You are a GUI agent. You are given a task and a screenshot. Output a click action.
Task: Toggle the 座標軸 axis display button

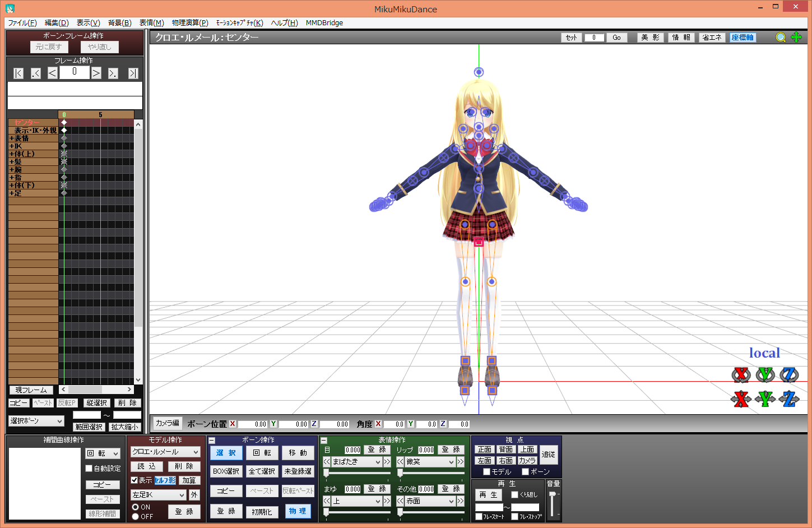(743, 38)
